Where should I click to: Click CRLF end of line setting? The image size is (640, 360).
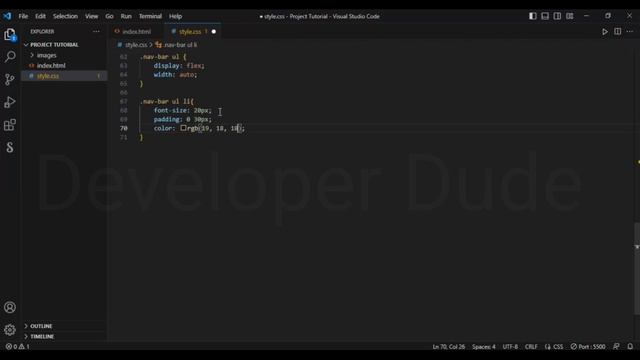pyautogui.click(x=531, y=347)
